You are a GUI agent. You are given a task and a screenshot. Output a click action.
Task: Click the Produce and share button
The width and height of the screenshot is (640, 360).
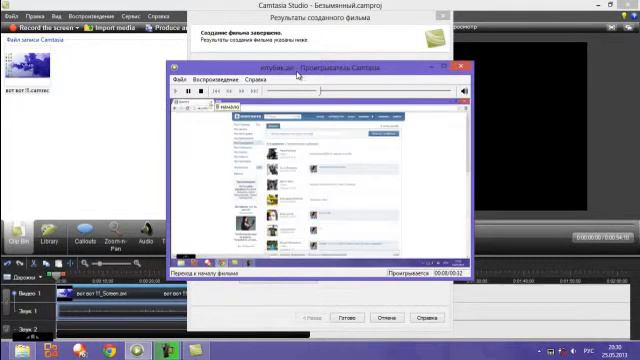(x=167, y=28)
